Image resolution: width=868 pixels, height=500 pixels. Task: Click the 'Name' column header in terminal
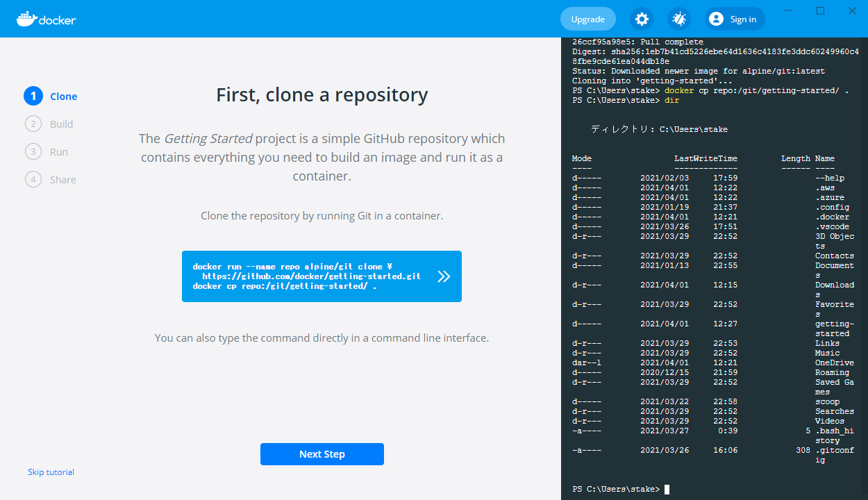coord(825,158)
